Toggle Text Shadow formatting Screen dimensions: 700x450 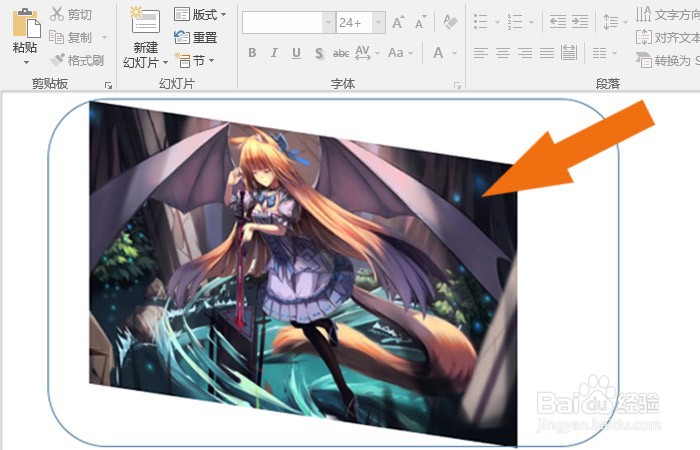pos(319,53)
